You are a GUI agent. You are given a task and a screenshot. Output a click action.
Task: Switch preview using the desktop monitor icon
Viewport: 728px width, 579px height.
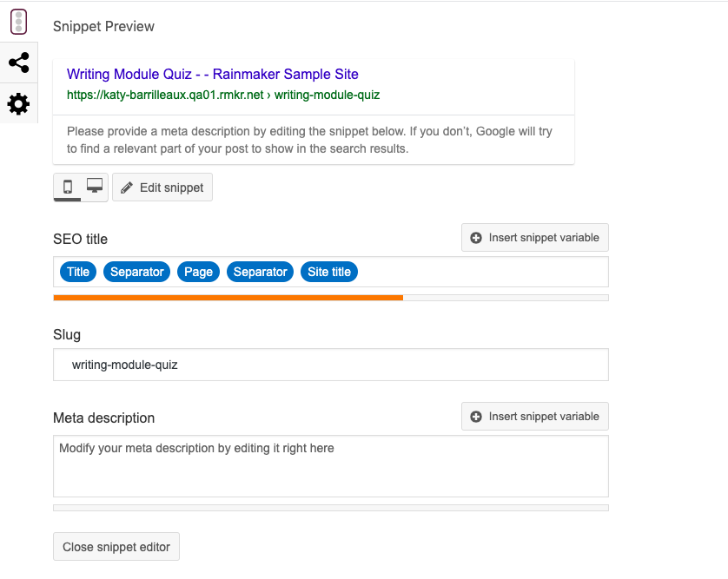click(93, 187)
